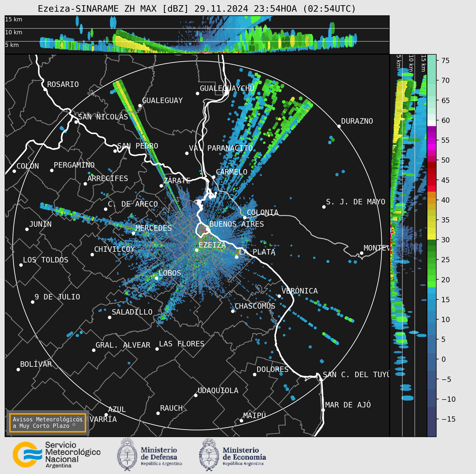The image size is (476, 474).
Task: Click the BUENOS AIRES label
Action: tap(237, 224)
